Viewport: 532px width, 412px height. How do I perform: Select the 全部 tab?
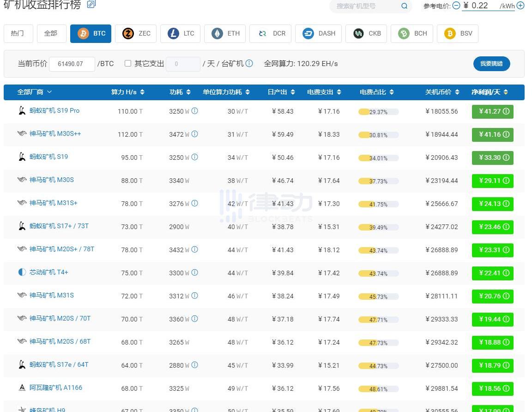coord(52,34)
